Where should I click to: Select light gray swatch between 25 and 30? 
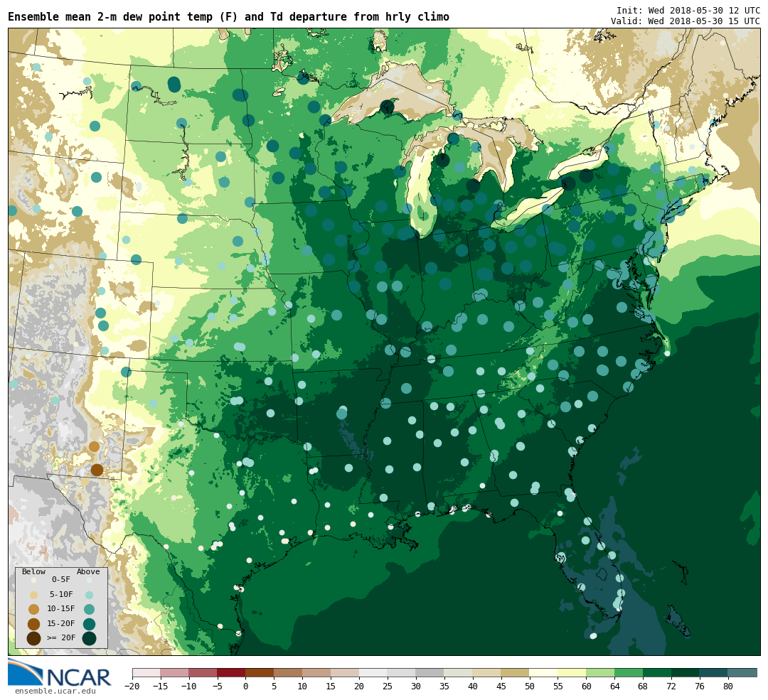402,672
